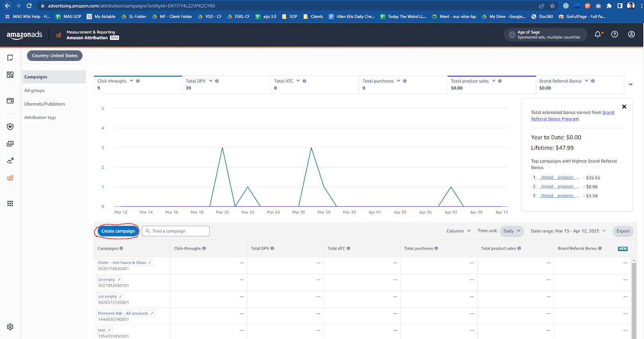
Task: Export the campaign table data
Action: coord(623,231)
